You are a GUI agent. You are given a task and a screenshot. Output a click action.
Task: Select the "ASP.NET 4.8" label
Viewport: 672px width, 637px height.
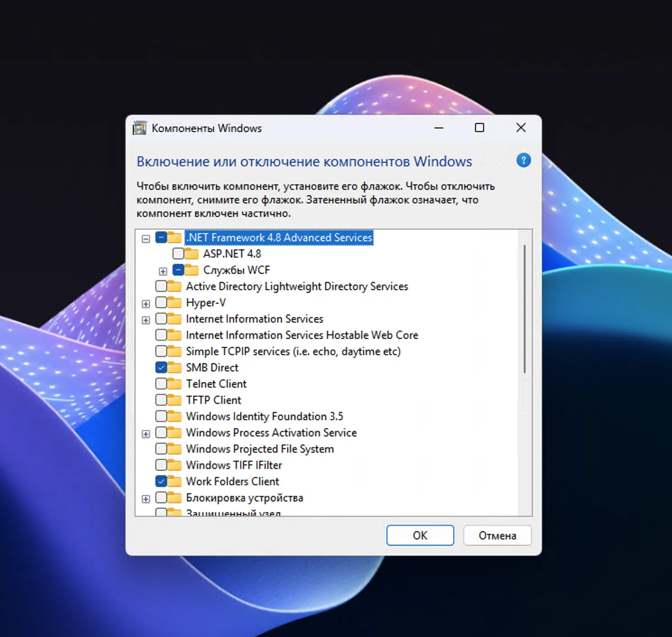point(232,253)
